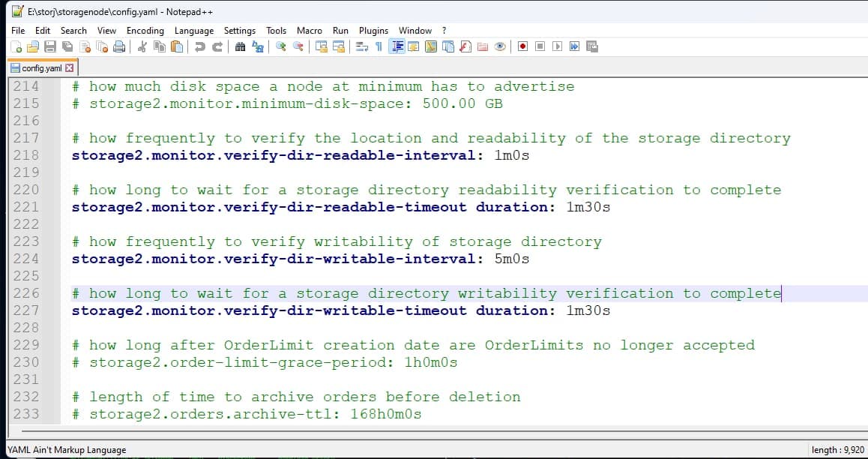The height and width of the screenshot is (459, 868).
Task: Print the file using the printer icon
Action: 119,47
